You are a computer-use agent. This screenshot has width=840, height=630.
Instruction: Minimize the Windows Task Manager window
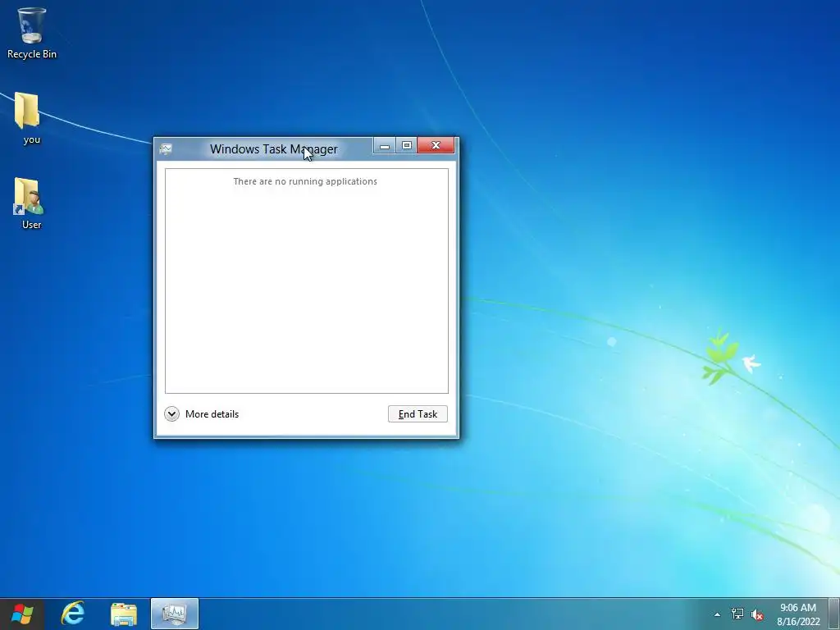[x=384, y=146]
